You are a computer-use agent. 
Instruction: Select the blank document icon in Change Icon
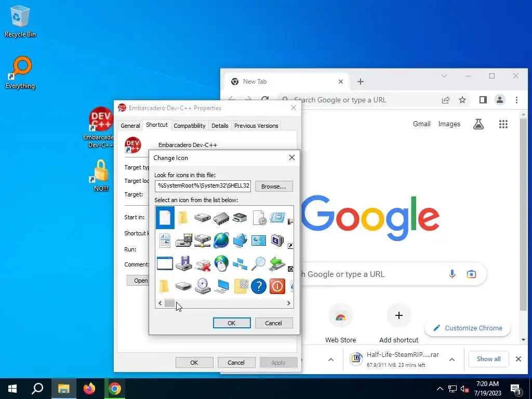tap(165, 218)
